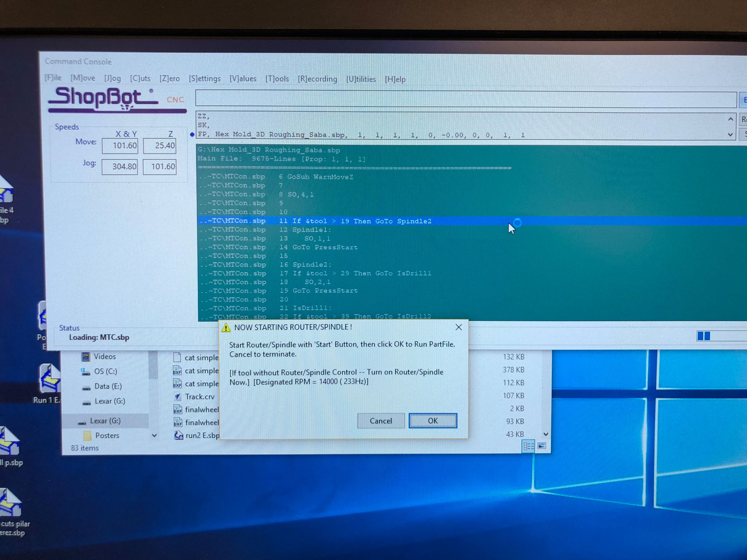Select first finalwheel DXF file
The width and height of the screenshot is (747, 560).
(x=202, y=409)
